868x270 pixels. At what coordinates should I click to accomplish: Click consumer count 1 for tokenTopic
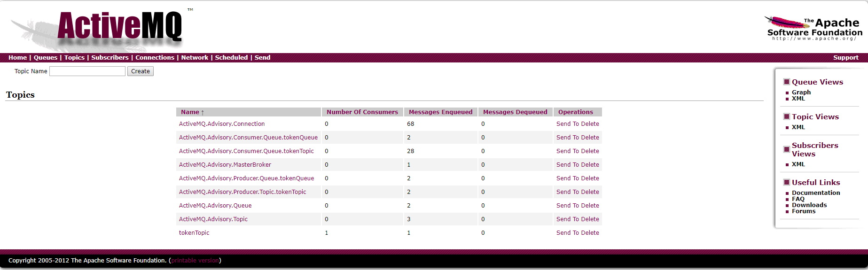[327, 233]
